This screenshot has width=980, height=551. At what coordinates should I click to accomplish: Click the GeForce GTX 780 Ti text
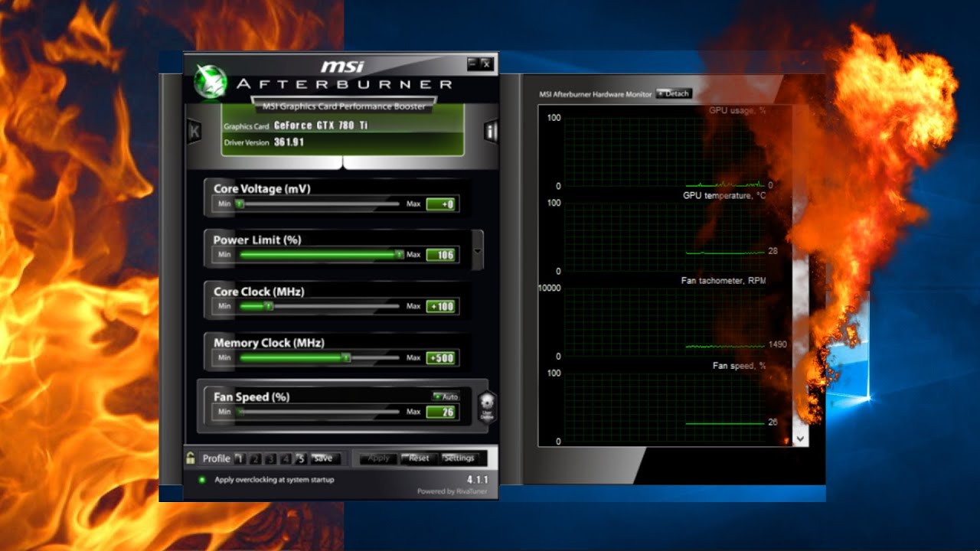tap(321, 126)
